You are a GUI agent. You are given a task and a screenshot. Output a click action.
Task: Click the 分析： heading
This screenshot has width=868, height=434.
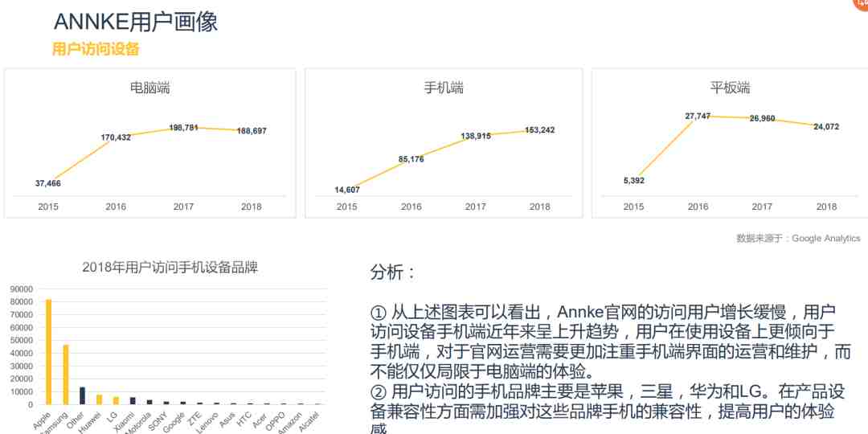392,272
